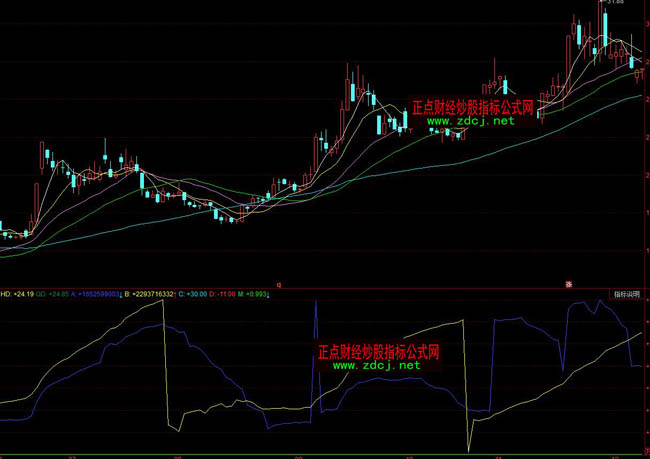This screenshot has width=650, height=459.
Task: Click the red marker icon on right of divider
Action: 570,285
